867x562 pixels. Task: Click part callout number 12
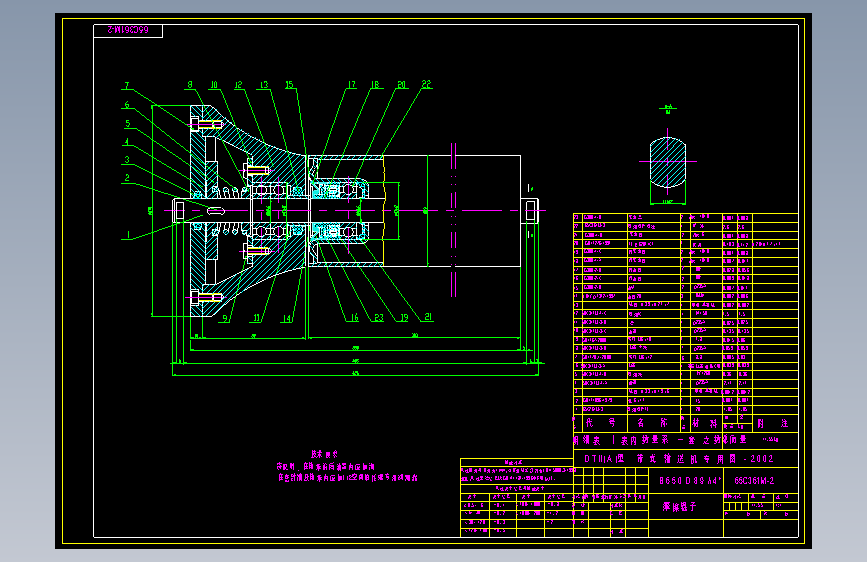click(x=238, y=85)
